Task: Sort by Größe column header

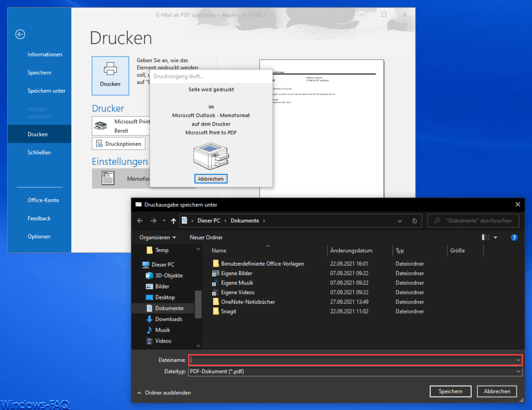Action: (x=457, y=251)
